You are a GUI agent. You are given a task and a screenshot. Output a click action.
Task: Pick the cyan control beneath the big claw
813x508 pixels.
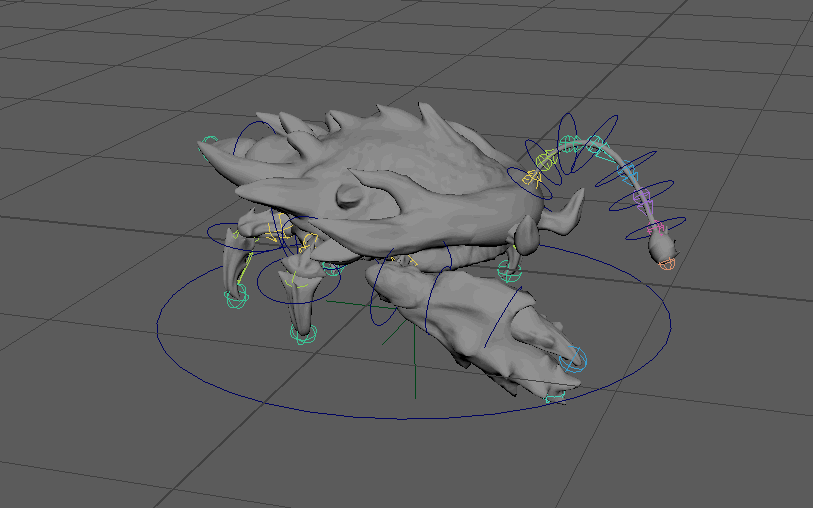click(x=554, y=396)
